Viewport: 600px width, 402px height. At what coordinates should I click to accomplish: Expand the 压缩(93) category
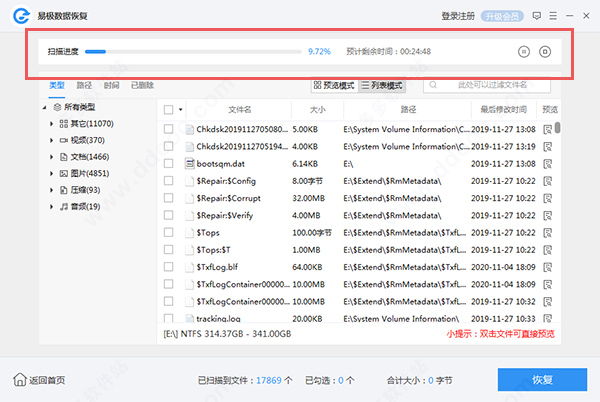51,190
